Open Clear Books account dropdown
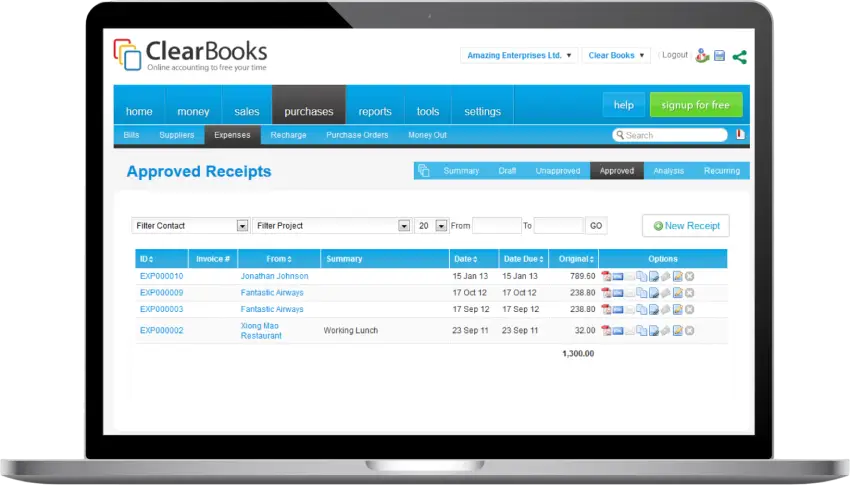This screenshot has height=485, width=850. 616,55
